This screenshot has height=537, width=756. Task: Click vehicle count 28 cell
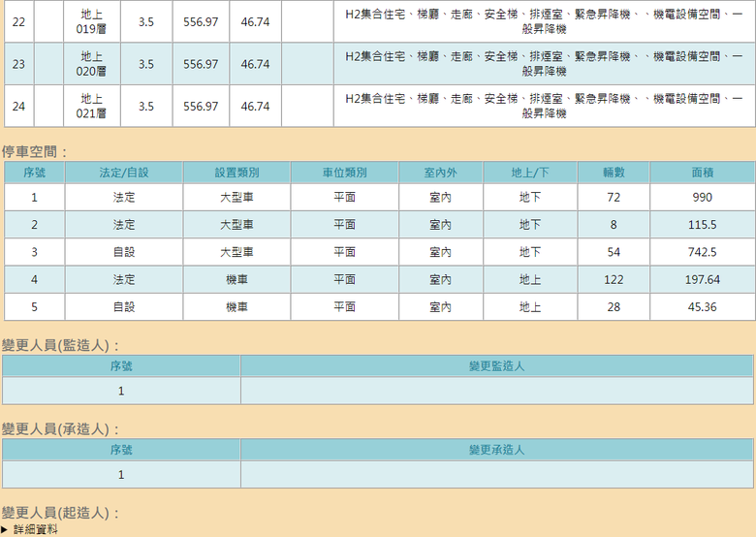pyautogui.click(x=614, y=307)
